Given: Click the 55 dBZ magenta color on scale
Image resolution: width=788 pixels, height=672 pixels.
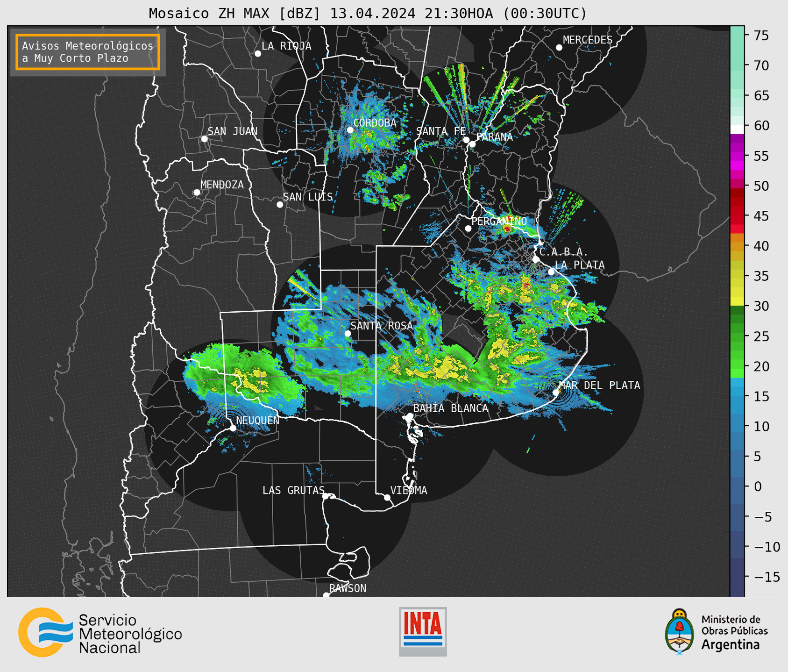Looking at the screenshot, I should (738, 156).
